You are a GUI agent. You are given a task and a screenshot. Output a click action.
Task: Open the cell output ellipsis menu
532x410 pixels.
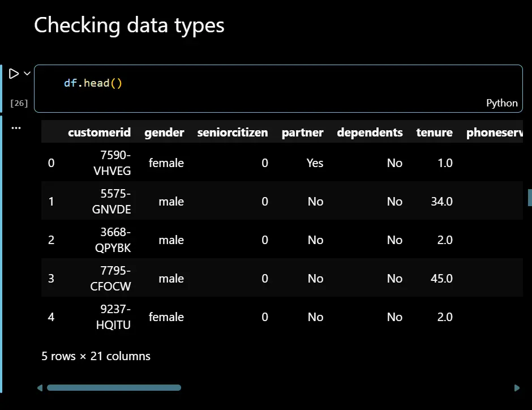pyautogui.click(x=16, y=128)
